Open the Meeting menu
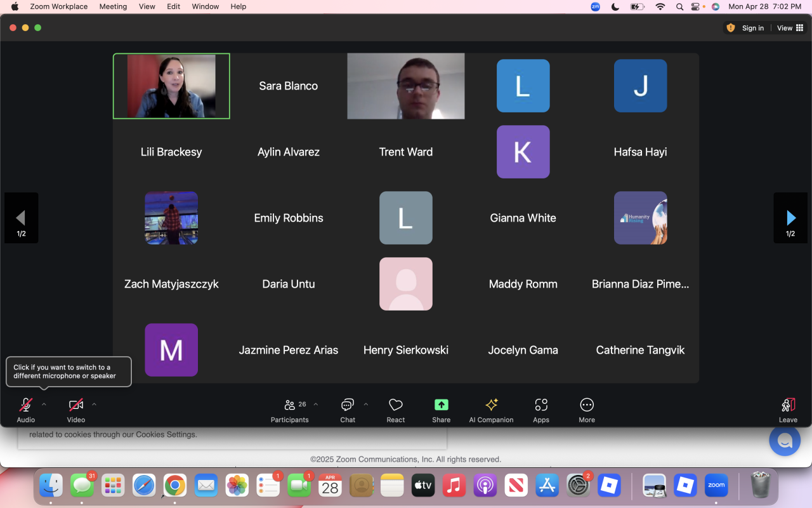812x508 pixels. pyautogui.click(x=114, y=6)
